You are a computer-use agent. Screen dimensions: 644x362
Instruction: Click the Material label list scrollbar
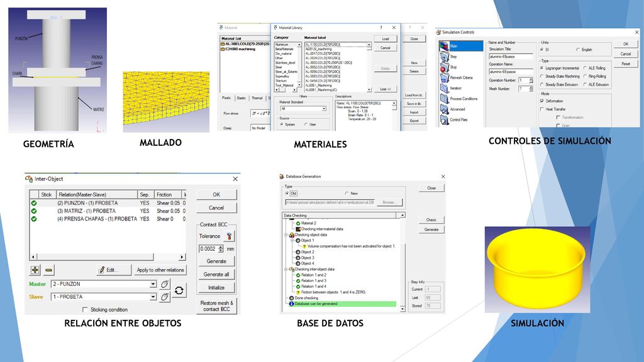click(x=369, y=67)
